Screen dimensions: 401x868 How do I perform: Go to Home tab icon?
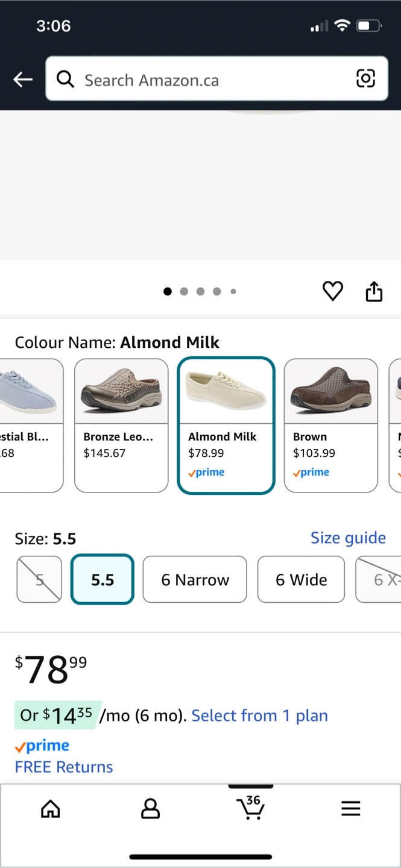51,808
